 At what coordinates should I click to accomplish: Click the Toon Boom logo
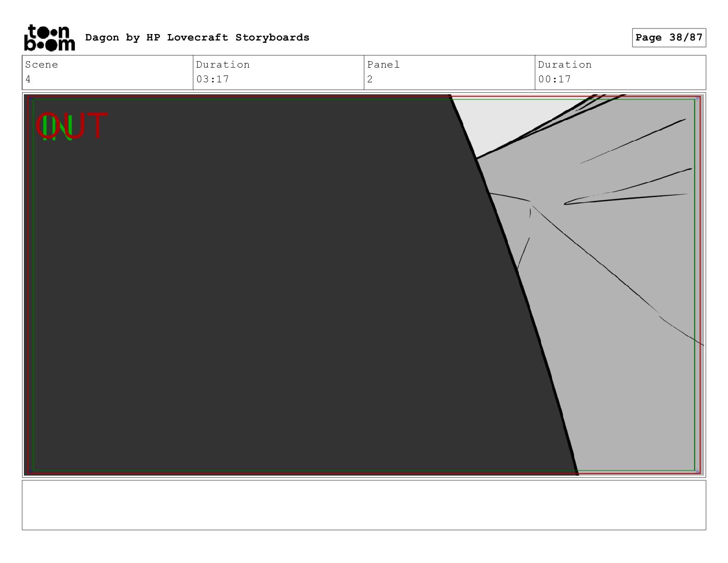(x=49, y=37)
